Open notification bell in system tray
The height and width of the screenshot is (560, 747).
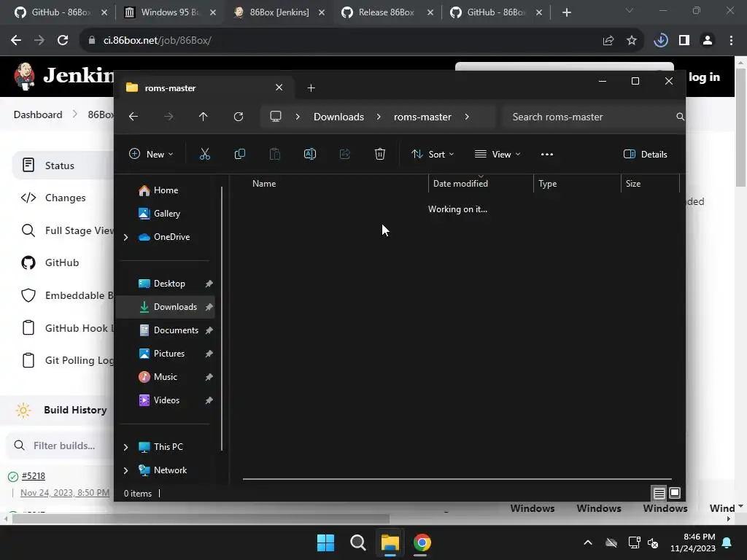point(727,542)
